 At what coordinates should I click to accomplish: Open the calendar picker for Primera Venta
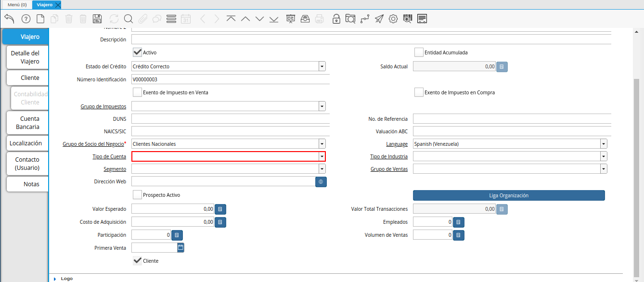[x=180, y=248]
